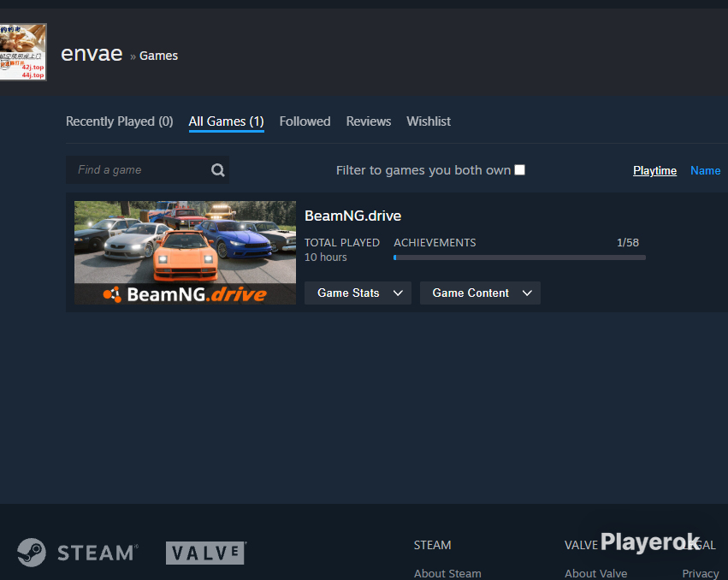This screenshot has height=580, width=728.
Task: Click the Valve logo in footer
Action: tap(205, 553)
